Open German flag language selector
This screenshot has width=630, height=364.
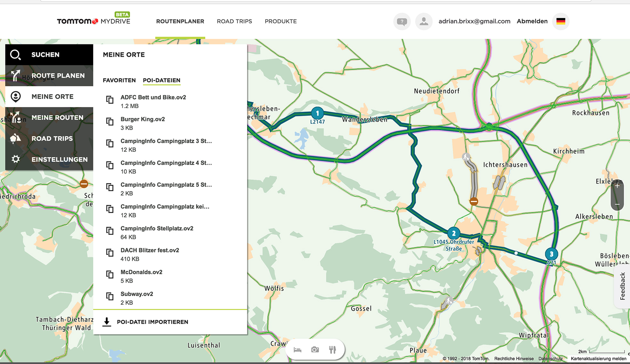561,21
